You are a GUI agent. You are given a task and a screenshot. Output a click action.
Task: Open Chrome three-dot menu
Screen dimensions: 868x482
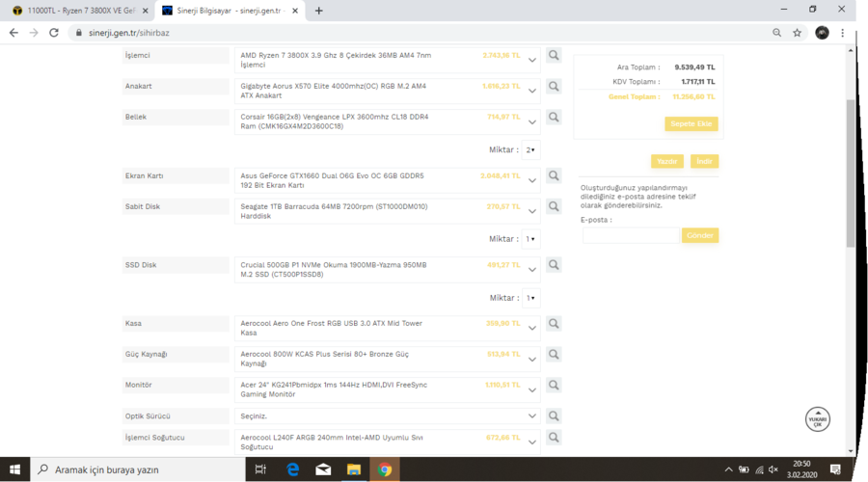tap(843, 33)
